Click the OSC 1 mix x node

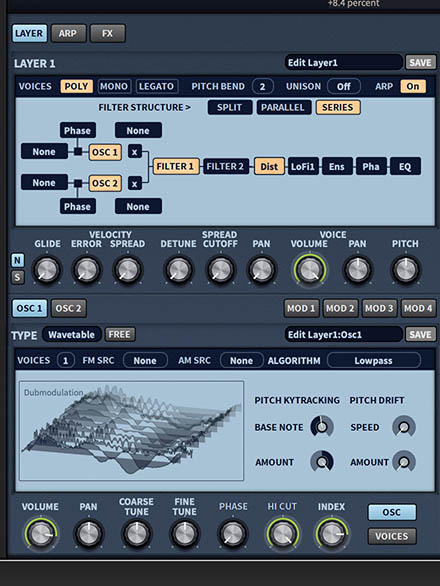tap(135, 152)
